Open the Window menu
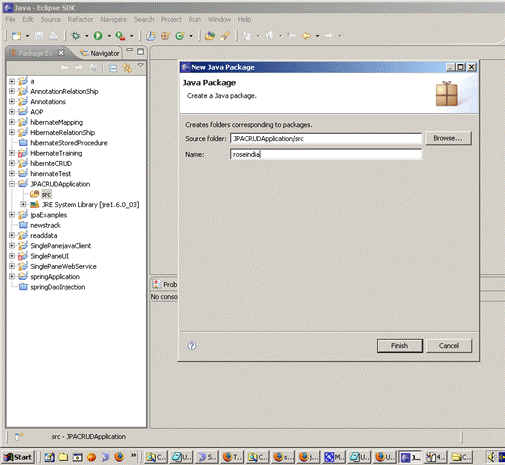505x465 pixels. tap(219, 19)
